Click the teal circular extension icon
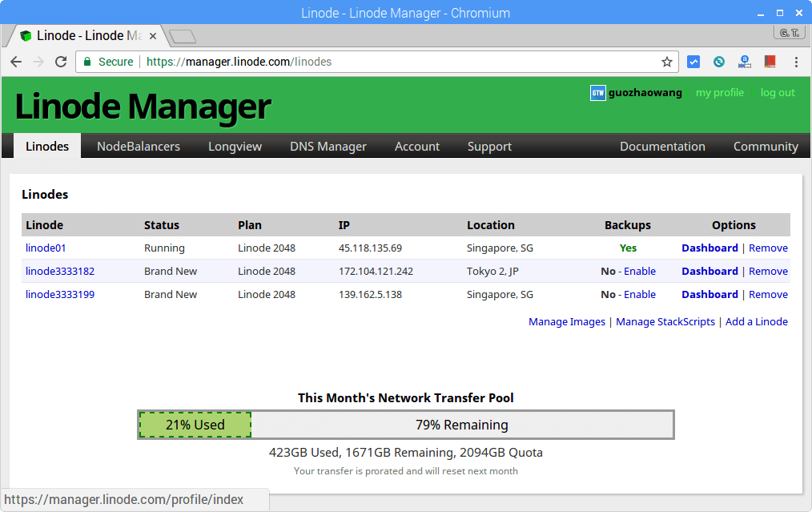Screen dimensions: 812x512 [718, 62]
